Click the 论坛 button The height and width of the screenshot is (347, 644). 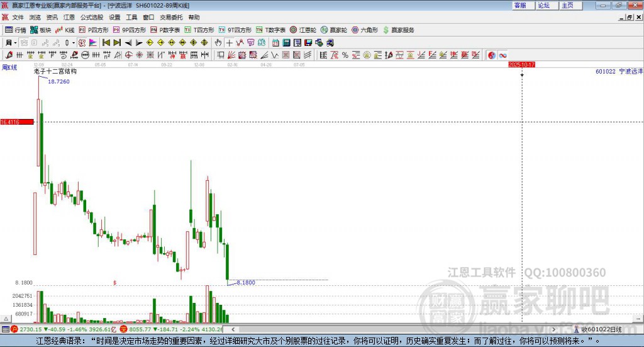click(547, 5)
